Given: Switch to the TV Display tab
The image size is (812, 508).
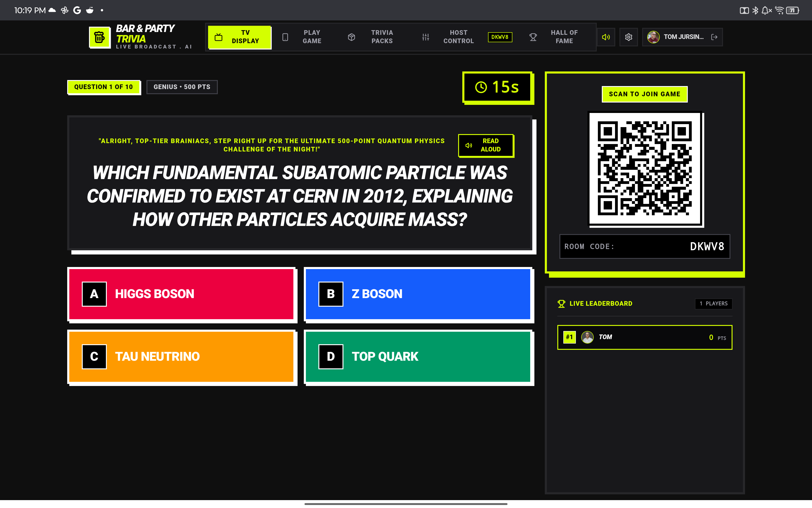Looking at the screenshot, I should click(240, 37).
